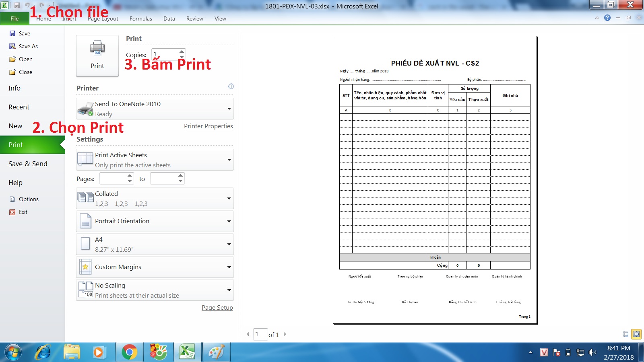Open the Page Setup link
644x362 pixels.
[x=217, y=308]
